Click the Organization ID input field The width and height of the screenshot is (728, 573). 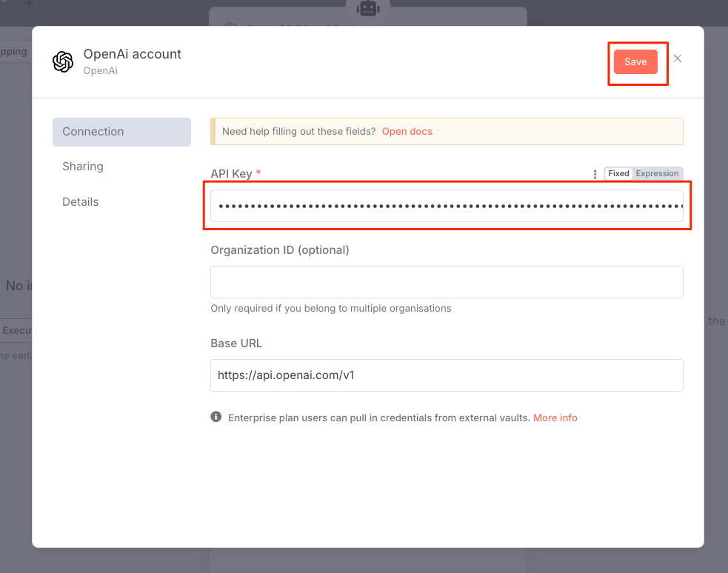pyautogui.click(x=447, y=282)
